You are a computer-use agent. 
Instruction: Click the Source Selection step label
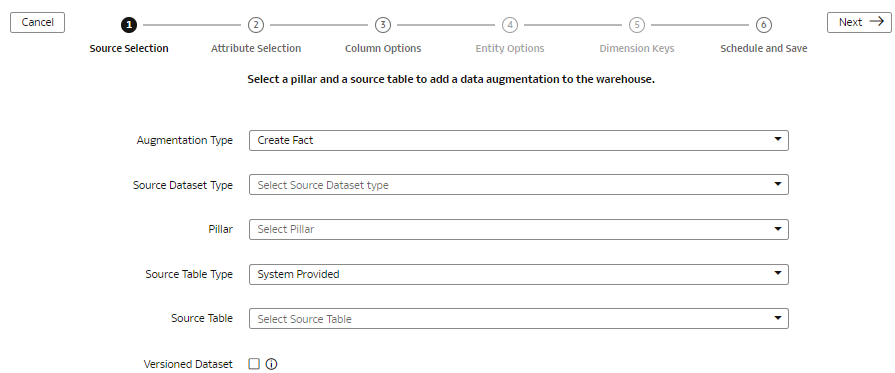[x=129, y=49]
